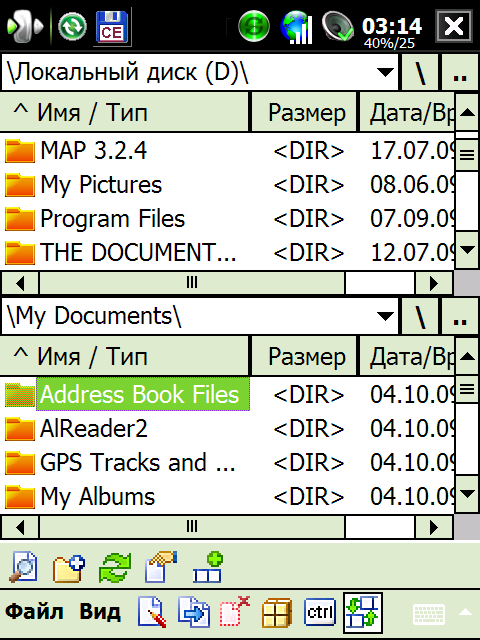This screenshot has height=640, width=480.
Task: Click the file search magnifier icon
Action: click(24, 567)
